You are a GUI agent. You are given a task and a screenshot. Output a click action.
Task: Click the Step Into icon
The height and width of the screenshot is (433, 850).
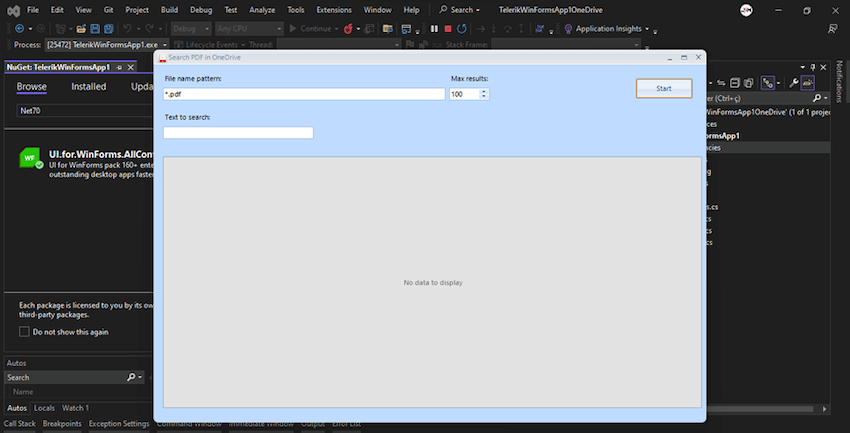point(494,29)
